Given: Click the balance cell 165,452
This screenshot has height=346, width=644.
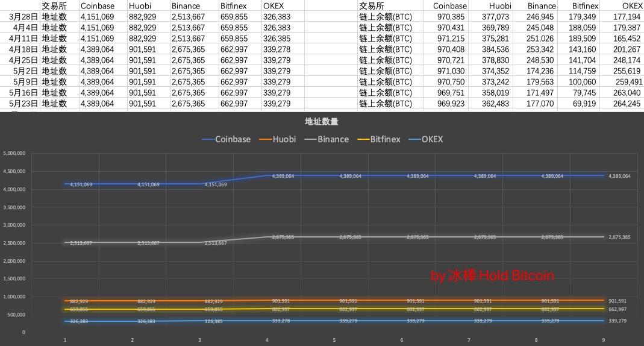Looking at the screenshot, I should point(627,39).
